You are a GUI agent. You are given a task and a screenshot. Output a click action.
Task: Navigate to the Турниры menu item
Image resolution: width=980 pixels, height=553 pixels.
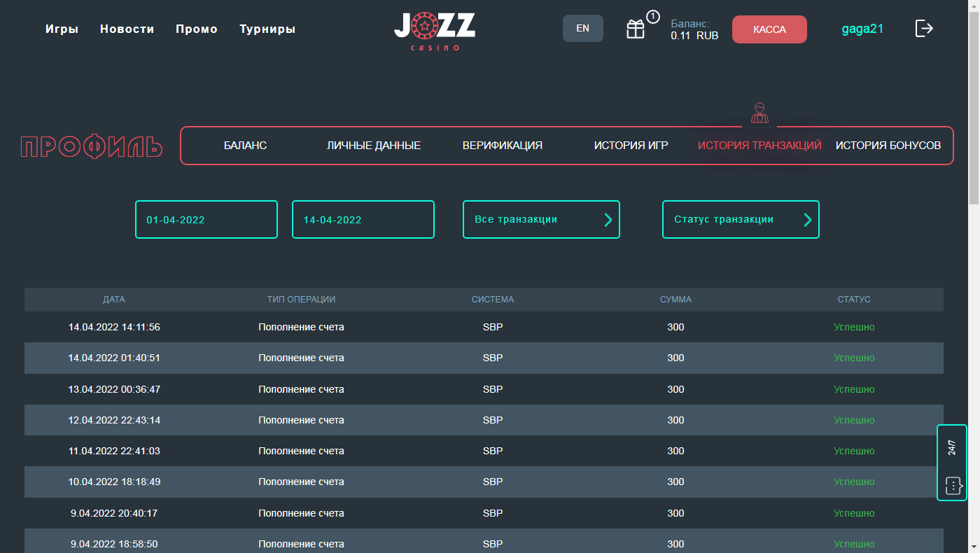pos(267,29)
